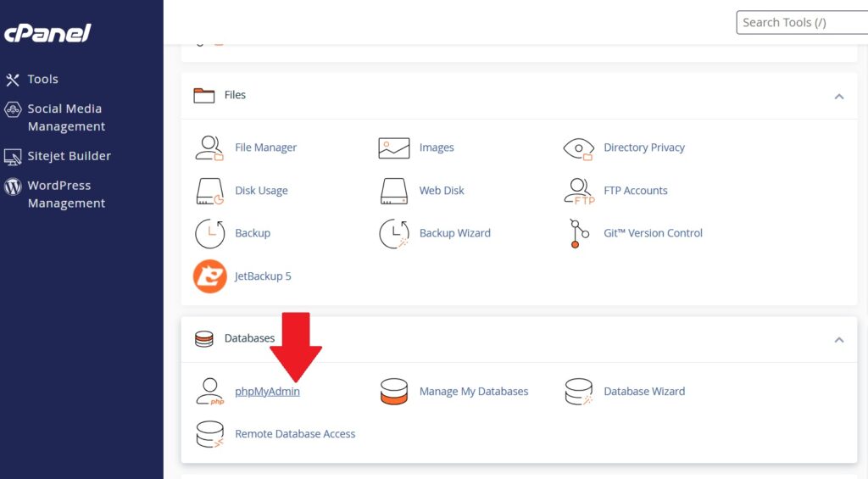Click the WordPress logo icon in sidebar

[x=13, y=186]
